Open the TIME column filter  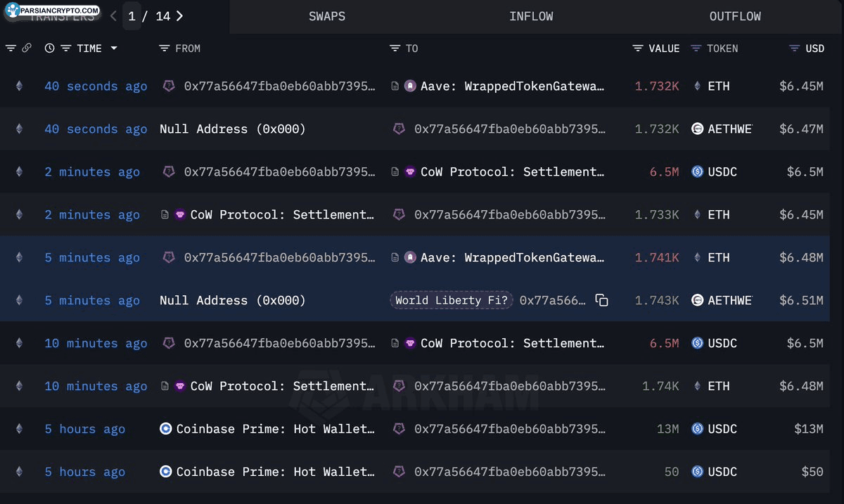(66, 48)
